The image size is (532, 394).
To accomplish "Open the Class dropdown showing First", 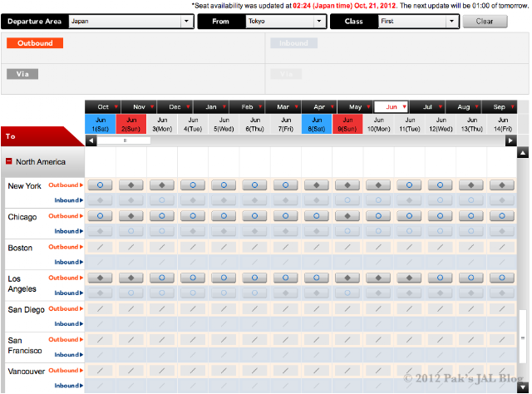I will (417, 22).
